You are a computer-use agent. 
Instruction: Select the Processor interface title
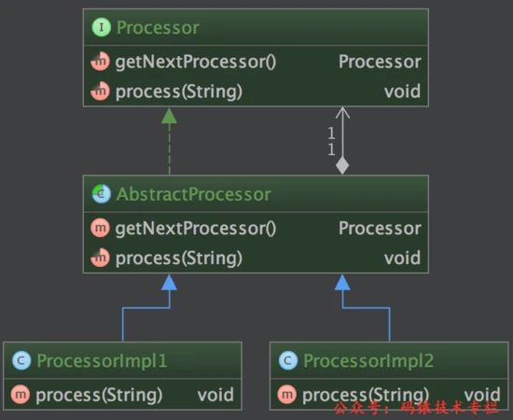coord(158,27)
